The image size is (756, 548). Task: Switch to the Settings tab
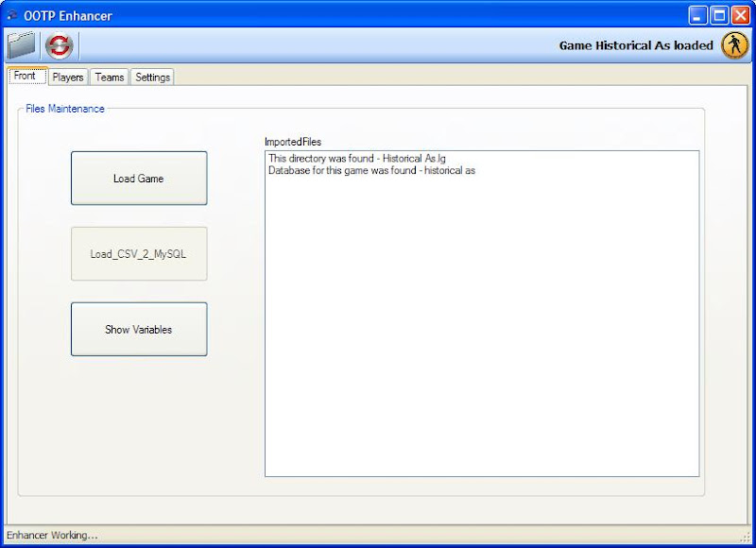pyautogui.click(x=151, y=77)
